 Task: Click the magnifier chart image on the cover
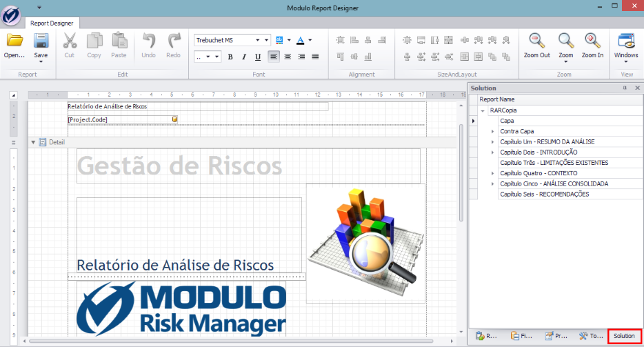(x=365, y=244)
